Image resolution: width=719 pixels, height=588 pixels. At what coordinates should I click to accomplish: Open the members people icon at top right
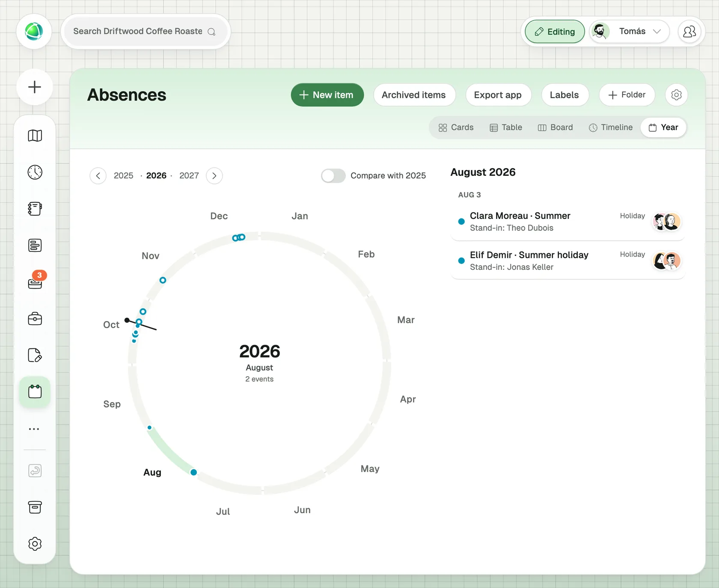coord(689,31)
